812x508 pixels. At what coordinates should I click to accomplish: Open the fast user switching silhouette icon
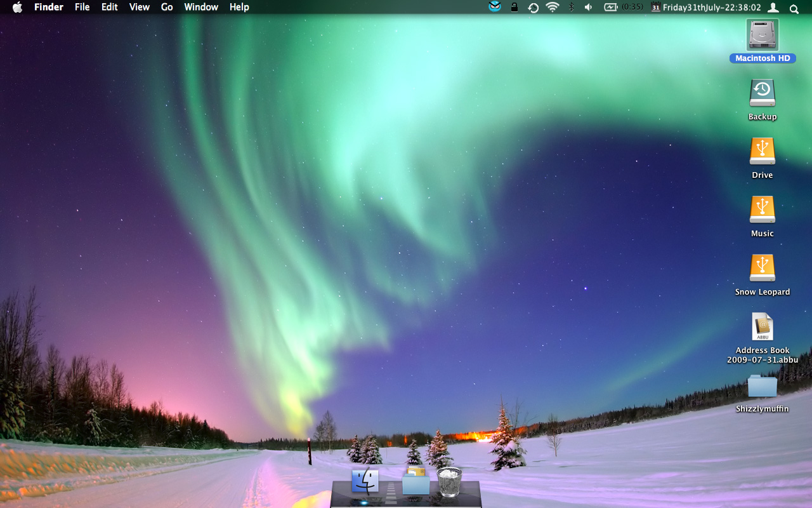tap(773, 7)
